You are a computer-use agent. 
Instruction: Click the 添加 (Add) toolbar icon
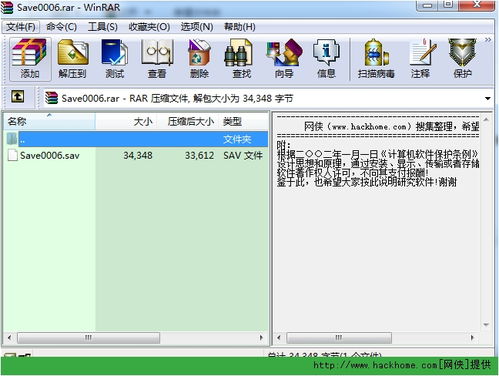point(30,59)
